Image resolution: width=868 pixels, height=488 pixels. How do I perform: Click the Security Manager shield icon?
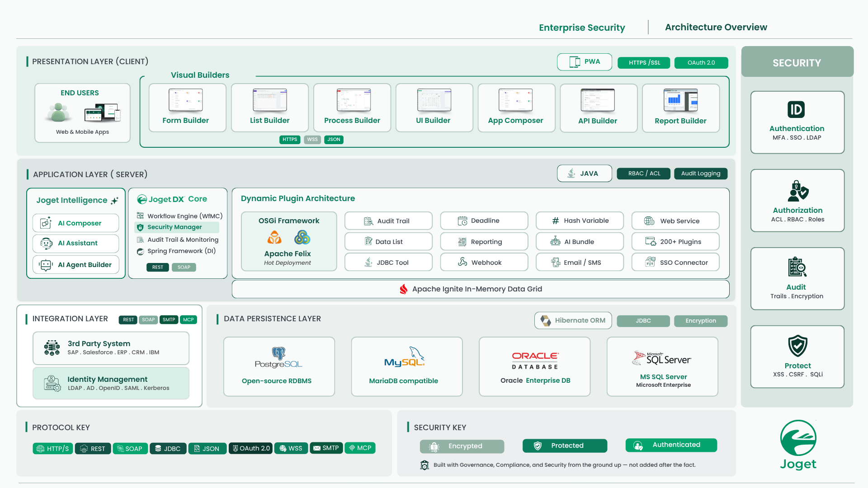click(x=140, y=227)
